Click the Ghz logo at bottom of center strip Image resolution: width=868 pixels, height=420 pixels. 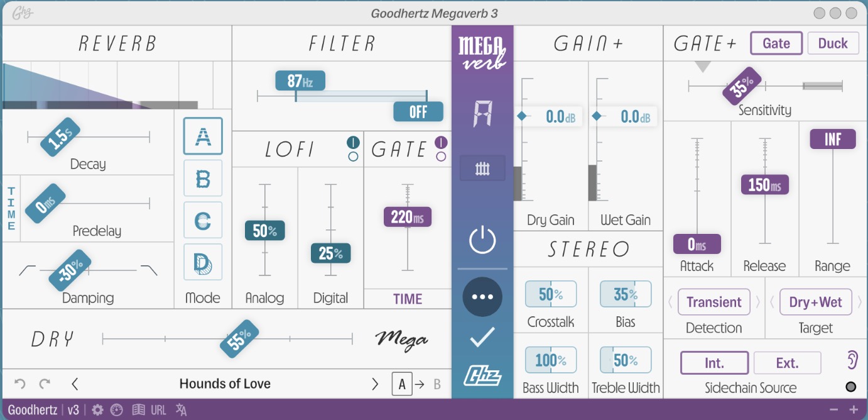pos(482,375)
